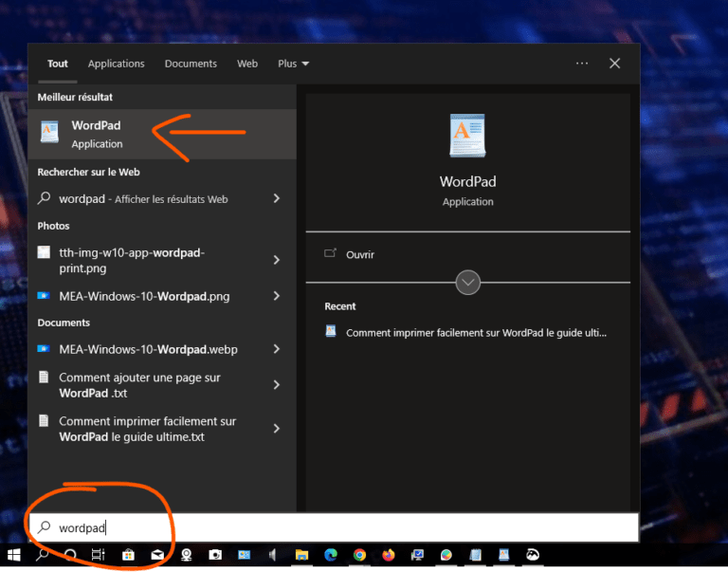Screen dimensions: 728x572
Task: Open Camera app from taskbar
Action: [215, 555]
